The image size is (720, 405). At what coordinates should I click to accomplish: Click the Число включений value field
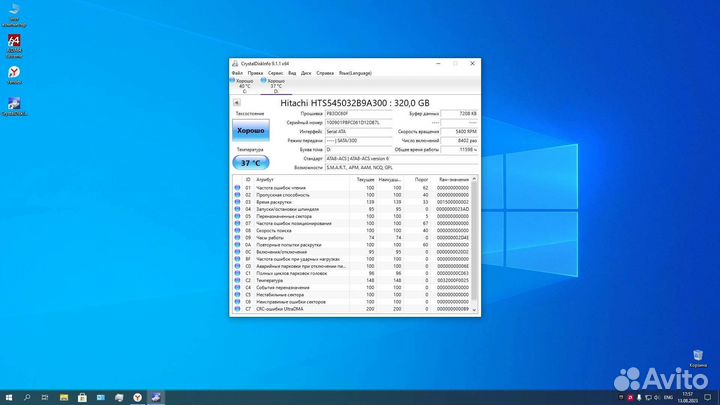(x=459, y=141)
